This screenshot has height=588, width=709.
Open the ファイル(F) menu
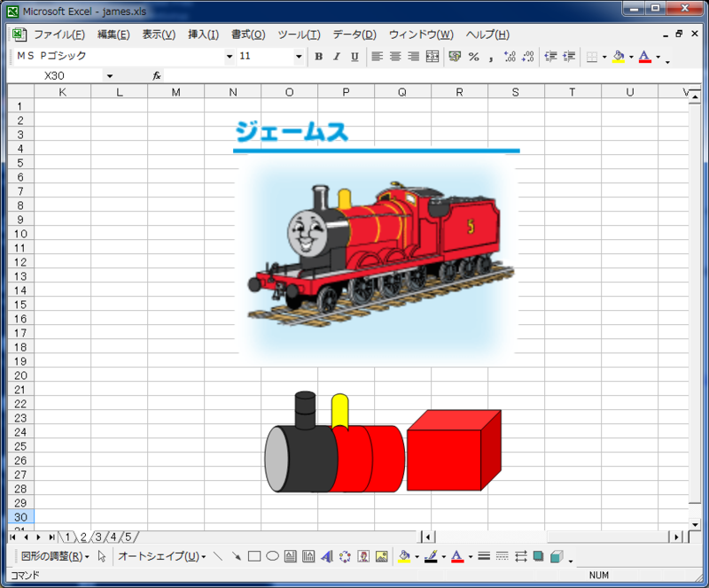coord(59,35)
